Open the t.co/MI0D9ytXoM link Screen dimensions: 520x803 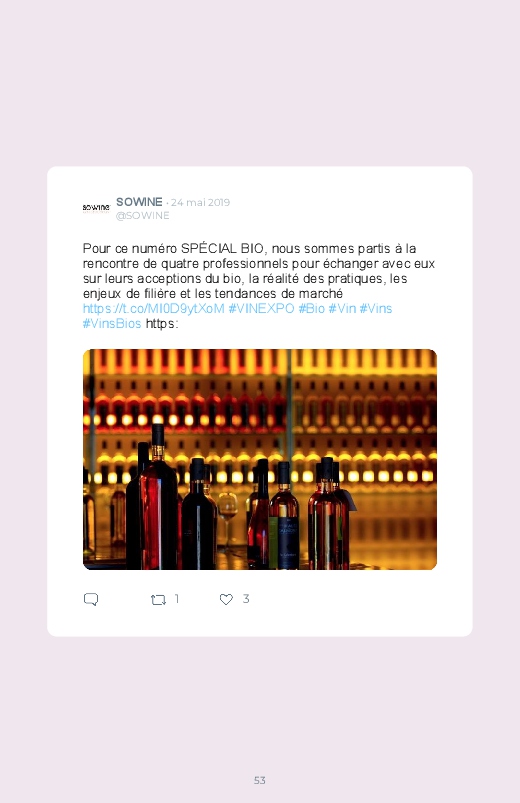pos(154,309)
